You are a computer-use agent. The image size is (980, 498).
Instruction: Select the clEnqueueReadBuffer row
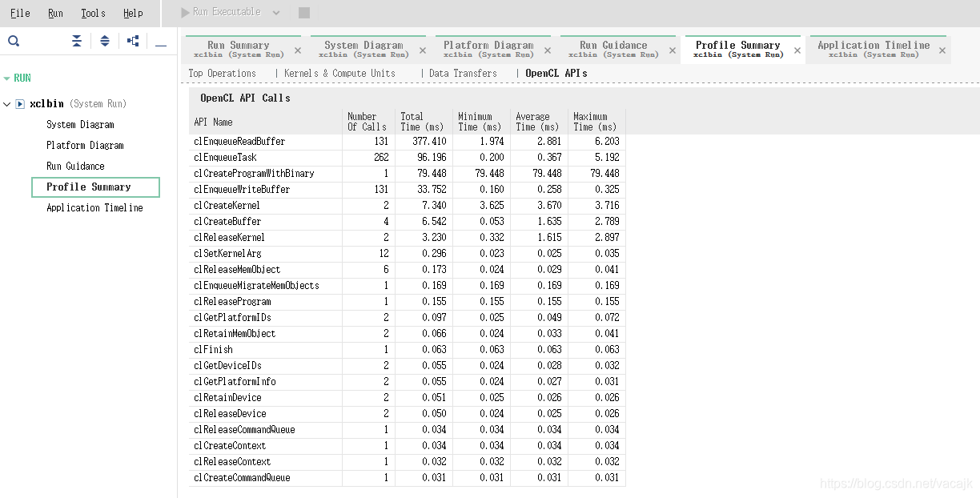[407, 142]
